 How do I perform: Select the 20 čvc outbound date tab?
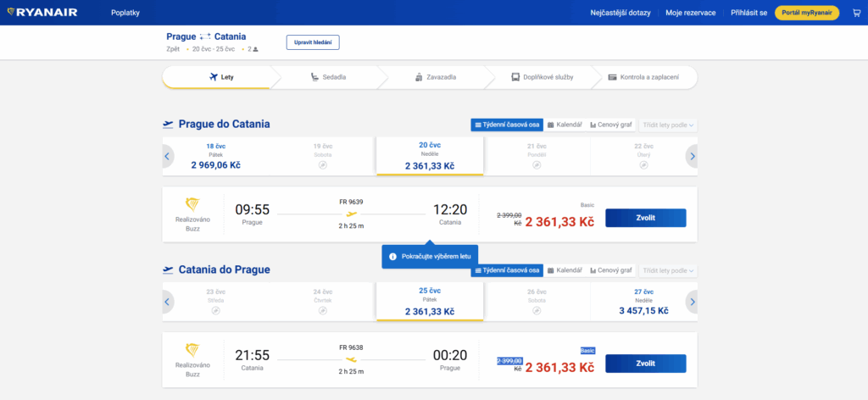coord(430,157)
